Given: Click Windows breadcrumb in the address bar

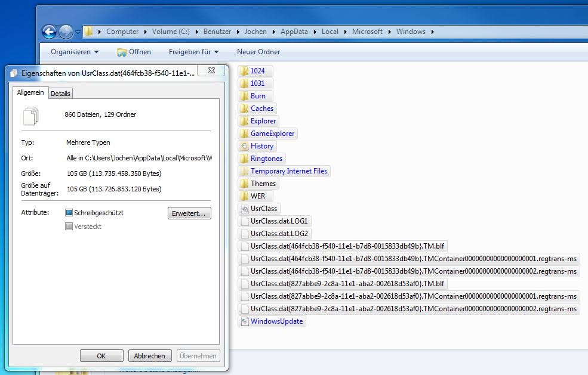Looking at the screenshot, I should tap(411, 32).
